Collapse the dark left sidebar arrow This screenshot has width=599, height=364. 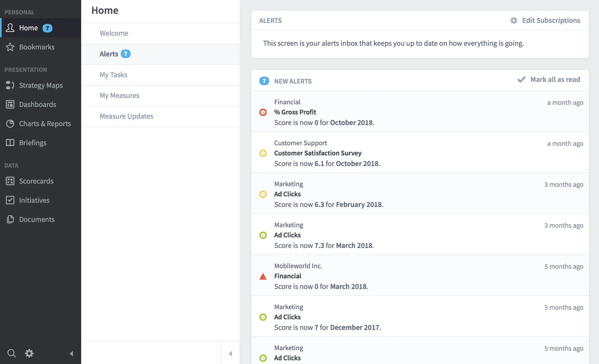click(x=71, y=353)
